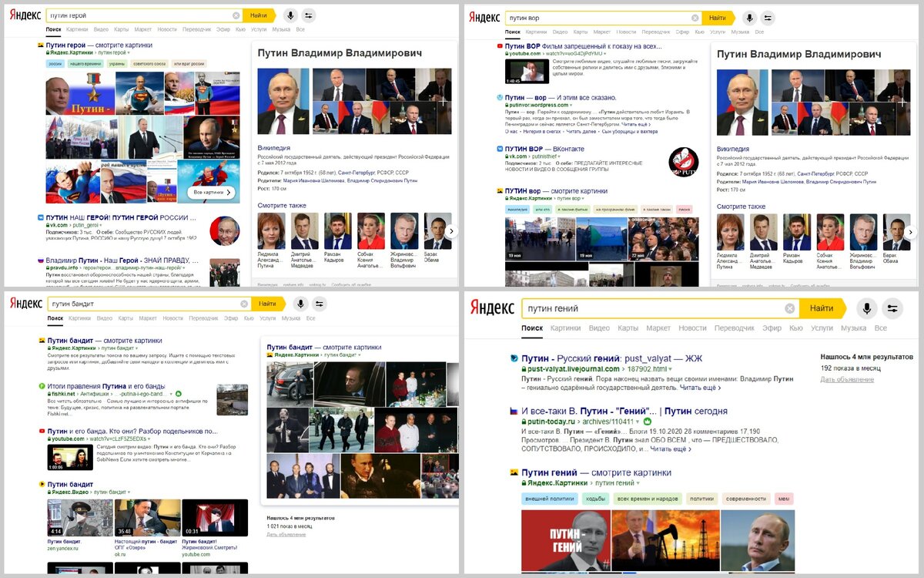Switch to Новости tab in 'путин гений' panel
924x578 pixels.
pos(693,328)
